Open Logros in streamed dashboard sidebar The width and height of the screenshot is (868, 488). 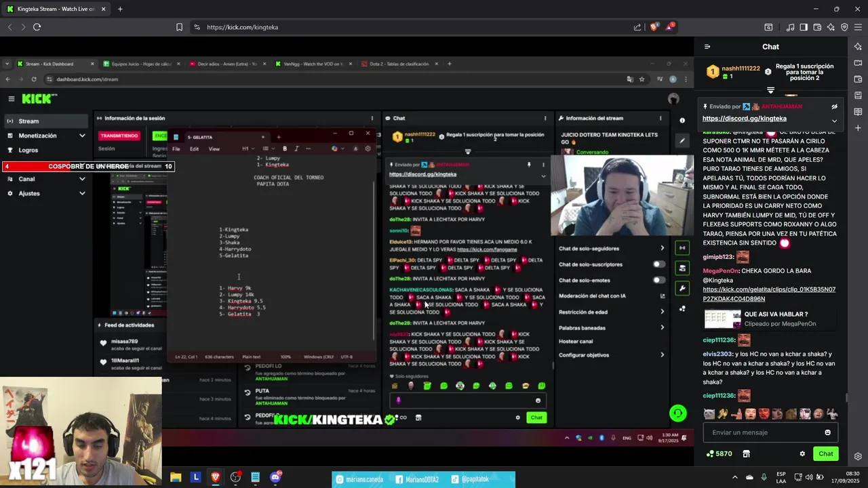coord(28,150)
